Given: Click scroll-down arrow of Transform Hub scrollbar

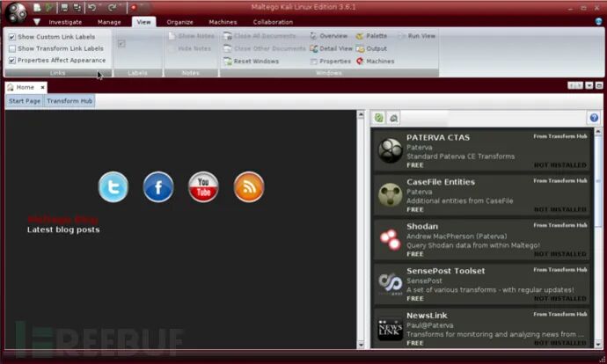Looking at the screenshot, I should coord(598,344).
